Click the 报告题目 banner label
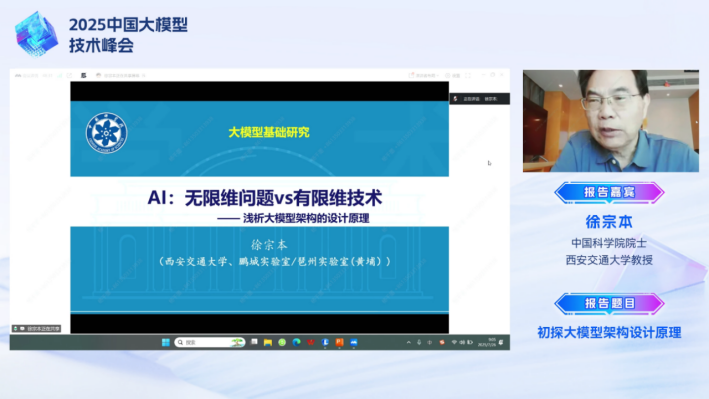The image size is (709, 399). pyautogui.click(x=609, y=303)
